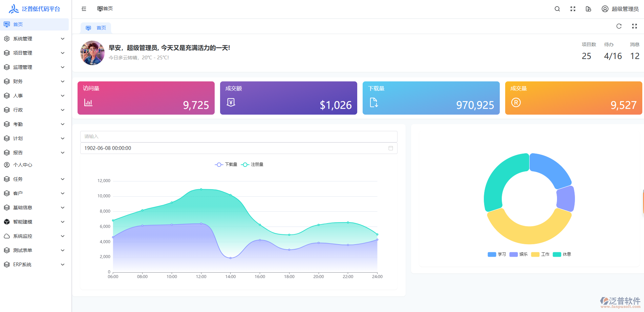Image resolution: width=644 pixels, height=312 pixels.
Task: Click the fullscreen icon in the header
Action: [x=573, y=9]
